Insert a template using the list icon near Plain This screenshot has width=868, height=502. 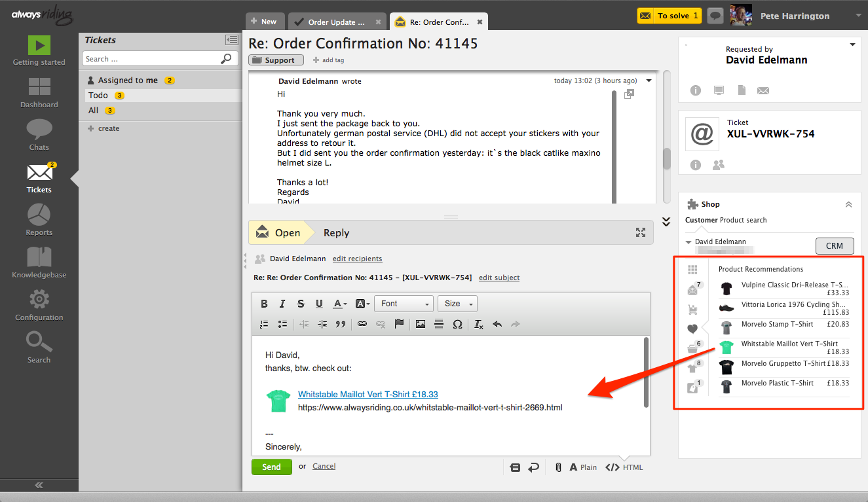click(x=515, y=467)
